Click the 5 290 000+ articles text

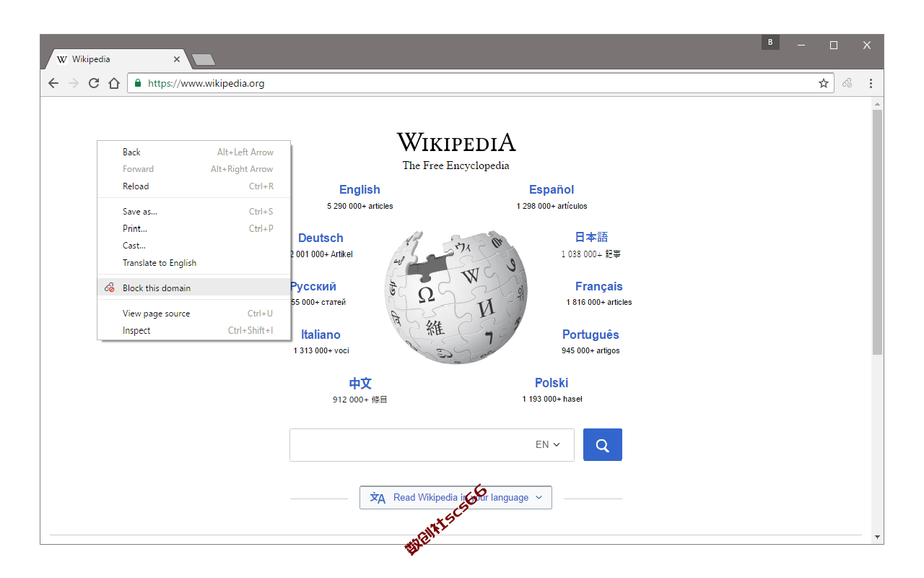359,206
